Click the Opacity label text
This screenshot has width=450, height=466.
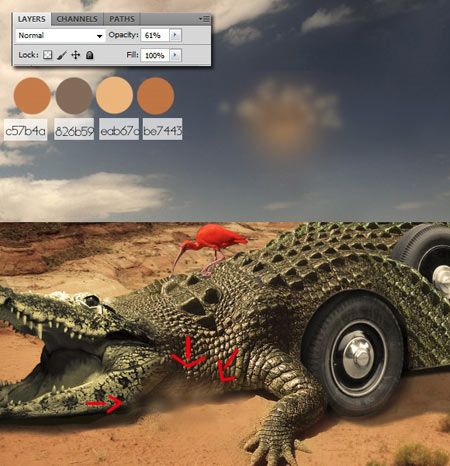[x=123, y=35]
